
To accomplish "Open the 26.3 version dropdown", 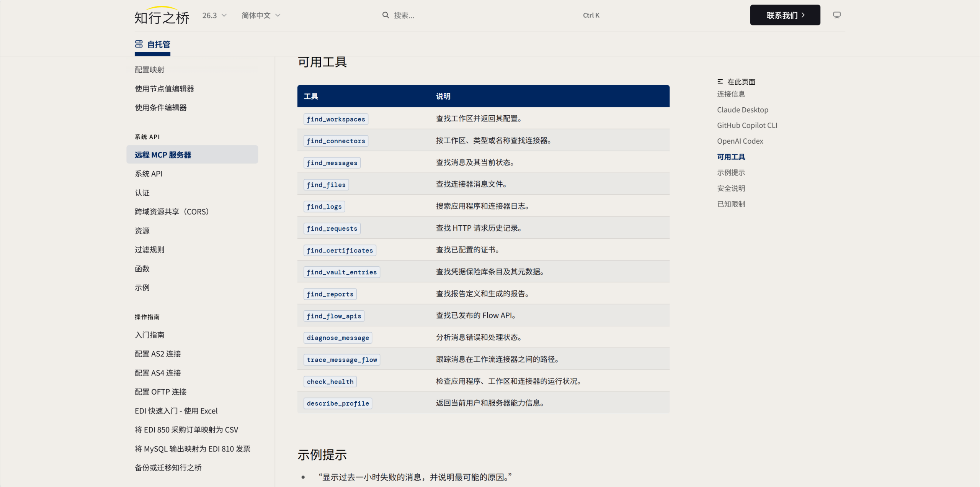I will click(x=214, y=15).
